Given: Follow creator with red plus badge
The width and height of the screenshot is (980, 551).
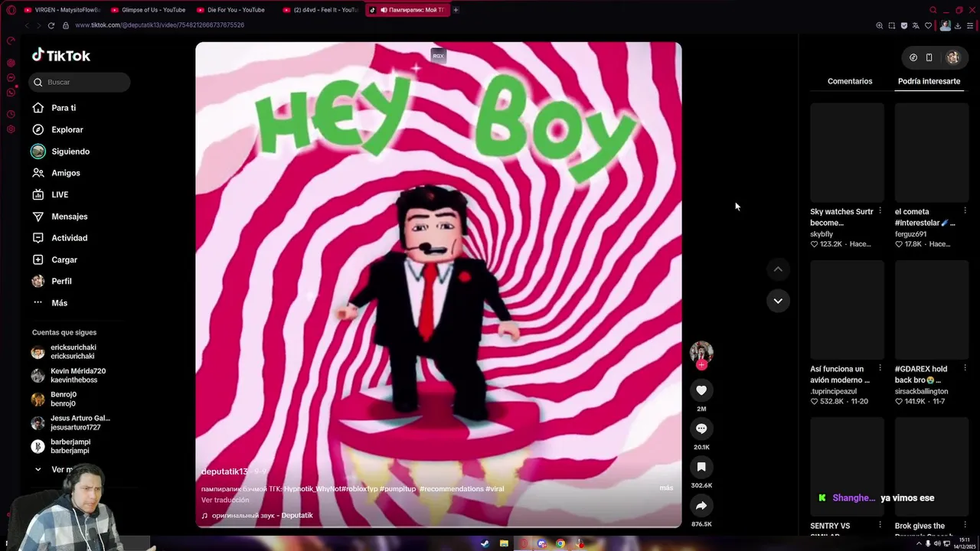Looking at the screenshot, I should (x=701, y=365).
